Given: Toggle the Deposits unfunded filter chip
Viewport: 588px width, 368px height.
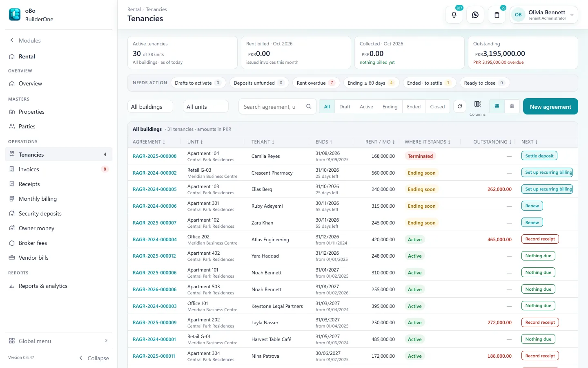Looking at the screenshot, I should (259, 83).
